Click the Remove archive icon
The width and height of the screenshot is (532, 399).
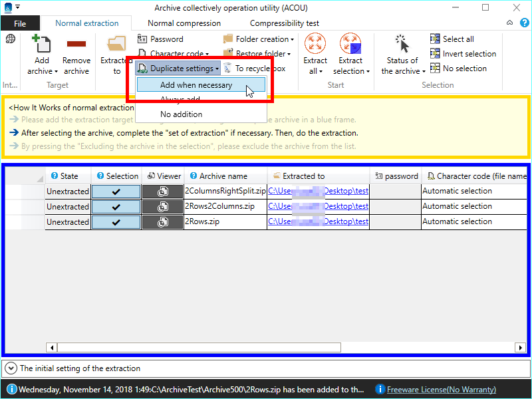click(x=76, y=45)
